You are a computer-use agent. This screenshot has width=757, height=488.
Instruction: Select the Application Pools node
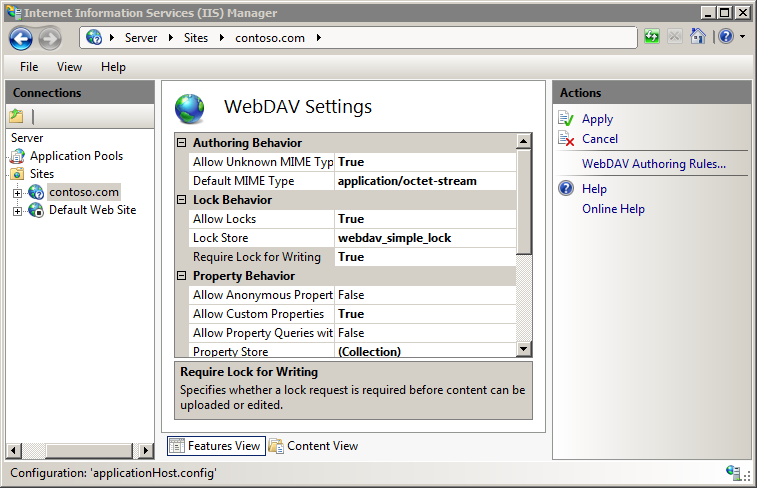(76, 156)
